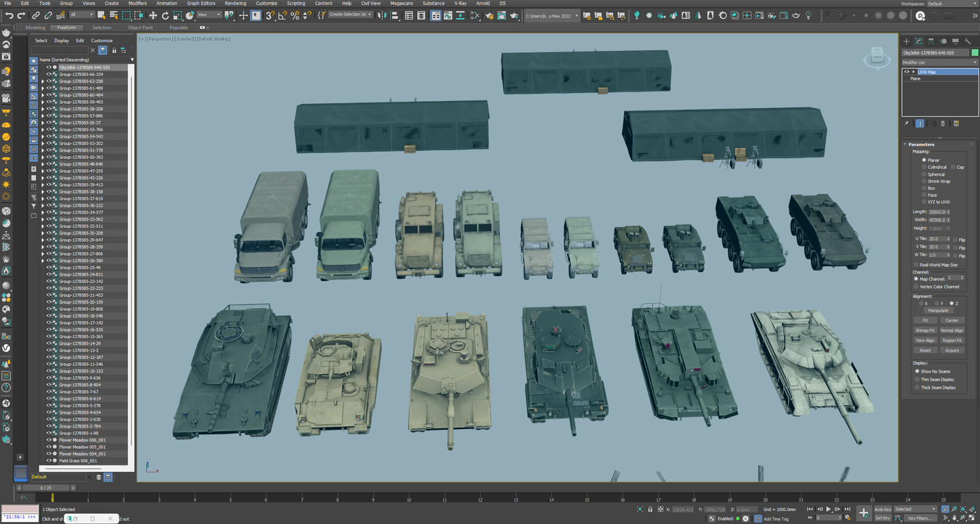The width and height of the screenshot is (980, 524).
Task: Select the Rectangular Selection Region icon
Action: 126,15
